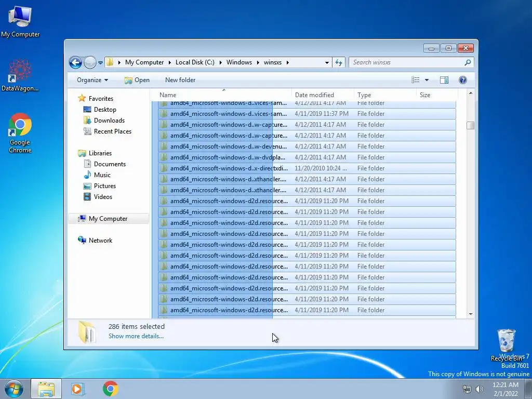
Task: Expand the arrow after Windows breadcrumb
Action: click(x=258, y=62)
